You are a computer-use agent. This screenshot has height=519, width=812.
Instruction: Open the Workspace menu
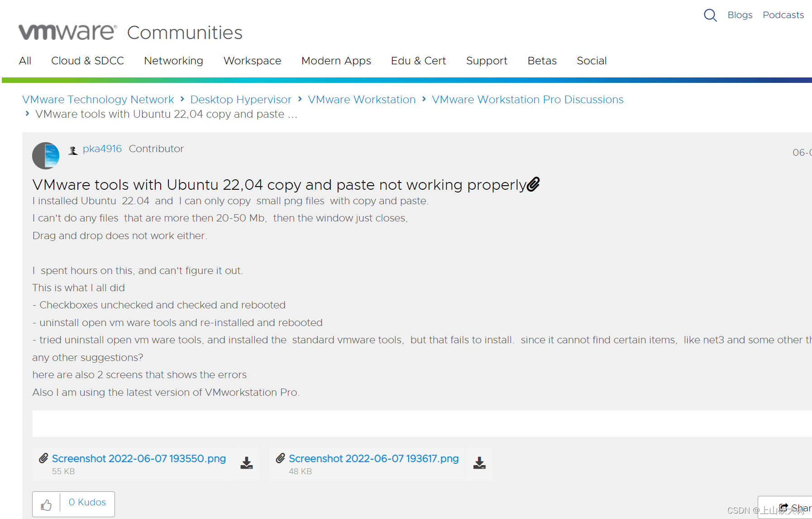coord(252,61)
